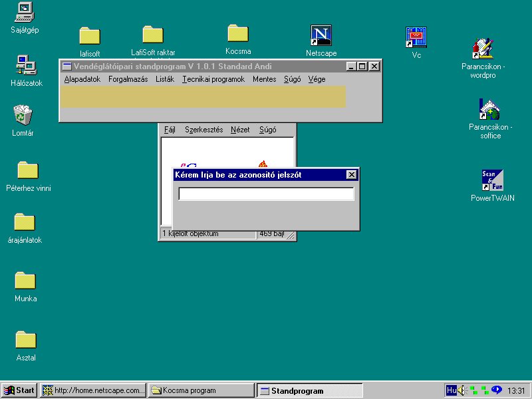Screen dimensions: 532x399
Task: Switch to Netscape taskbar button
Action: tap(93, 390)
